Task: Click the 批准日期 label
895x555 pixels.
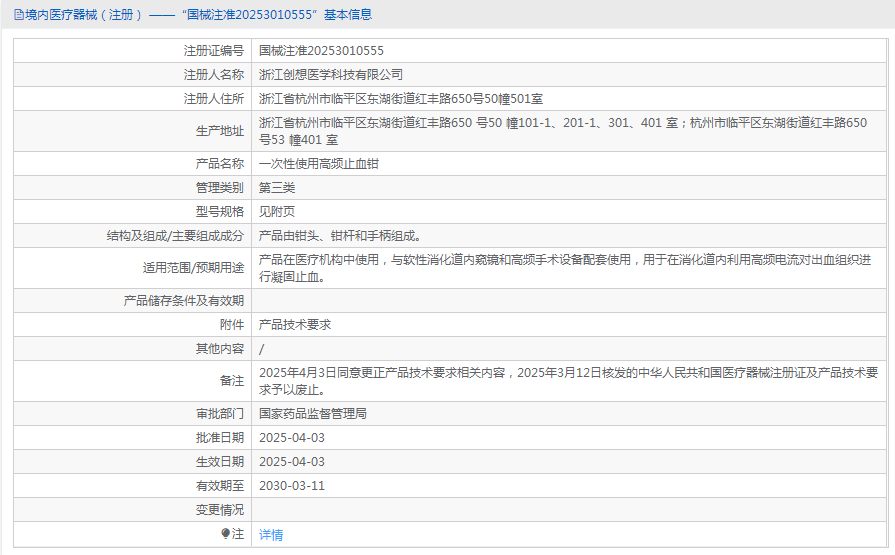Action: point(220,438)
